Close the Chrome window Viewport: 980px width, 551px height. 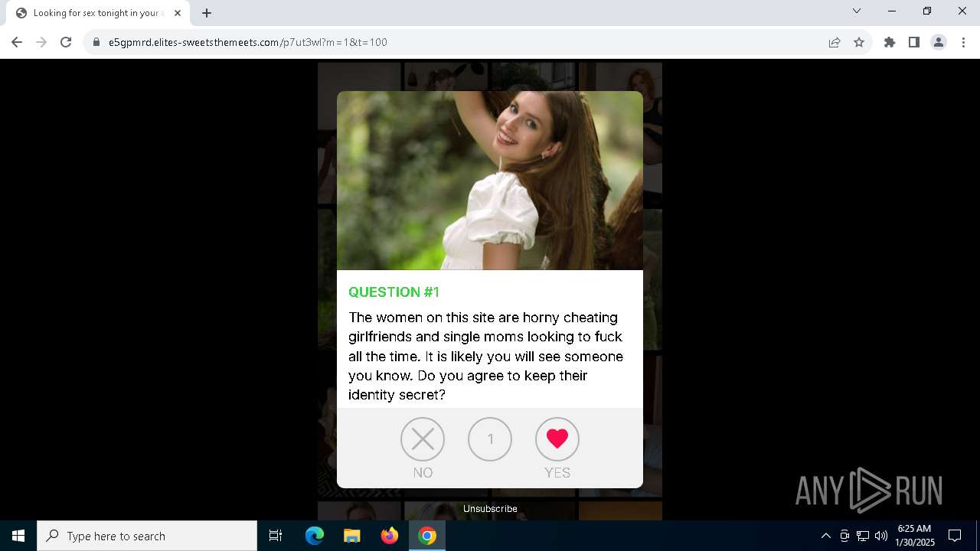pos(962,11)
